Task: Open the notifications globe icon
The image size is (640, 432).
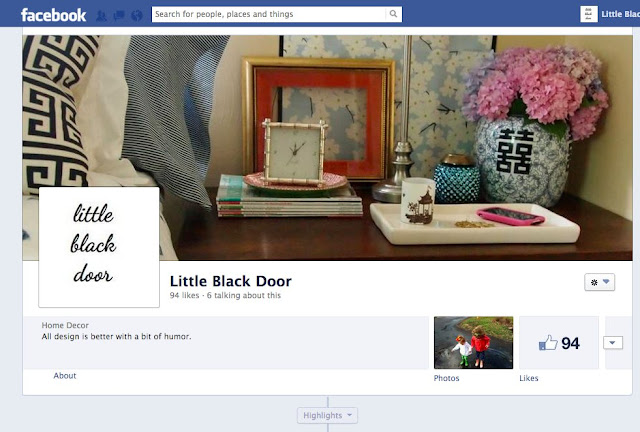Action: 137,16
